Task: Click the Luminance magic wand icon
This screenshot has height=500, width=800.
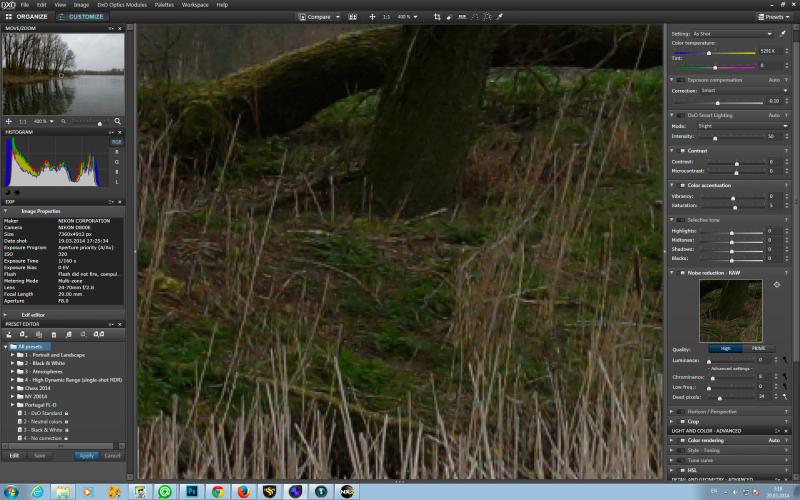Action: (x=785, y=360)
